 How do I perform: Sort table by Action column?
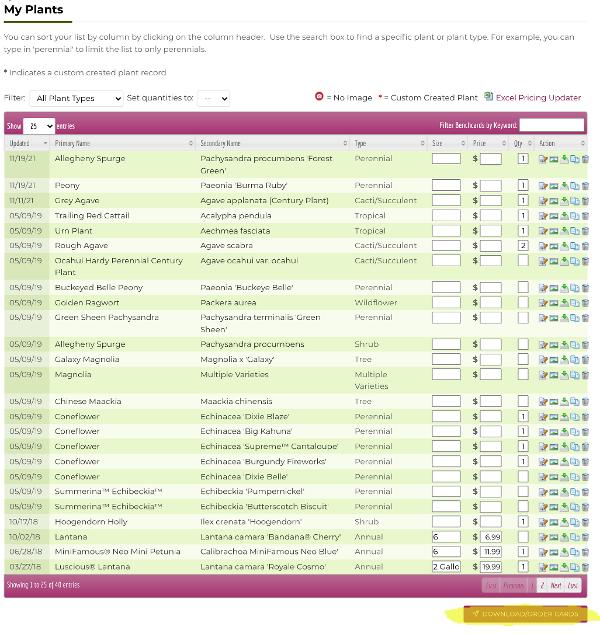tap(561, 143)
